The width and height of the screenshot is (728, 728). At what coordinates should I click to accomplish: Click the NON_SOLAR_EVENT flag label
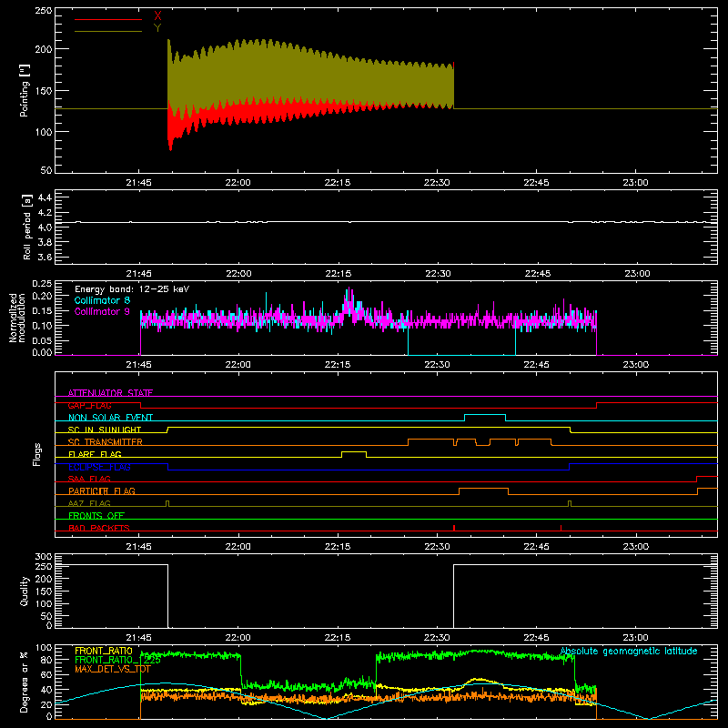pyautogui.click(x=110, y=418)
